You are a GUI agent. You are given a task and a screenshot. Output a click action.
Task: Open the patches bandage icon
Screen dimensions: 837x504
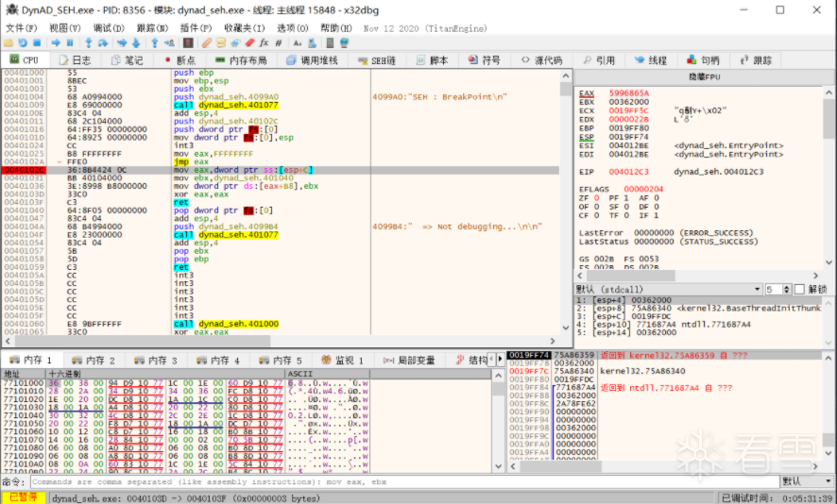coord(207,43)
